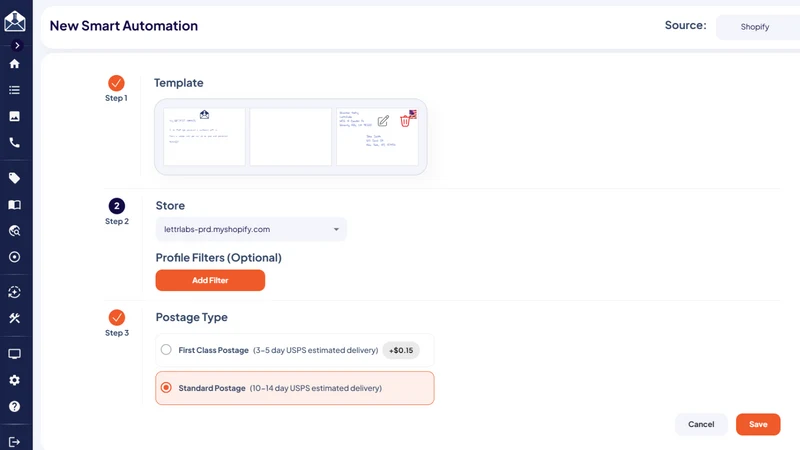Screen dimensions: 800x450
Task: Select the envelope address template thumbnail
Action: (x=377, y=137)
